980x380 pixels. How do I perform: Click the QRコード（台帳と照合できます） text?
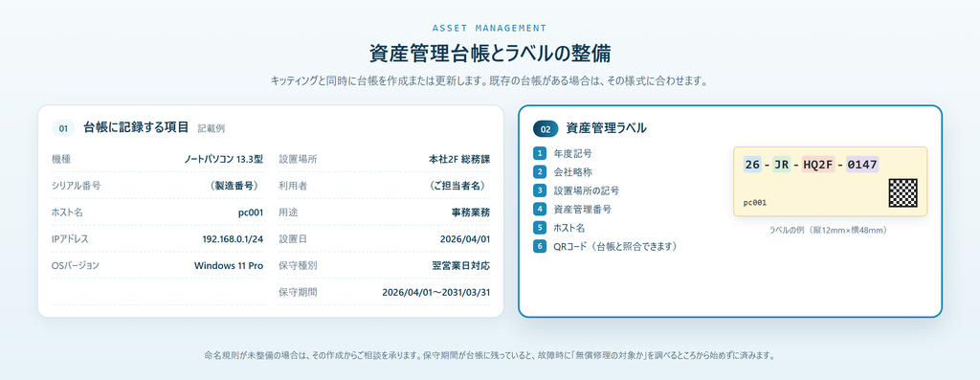616,247
